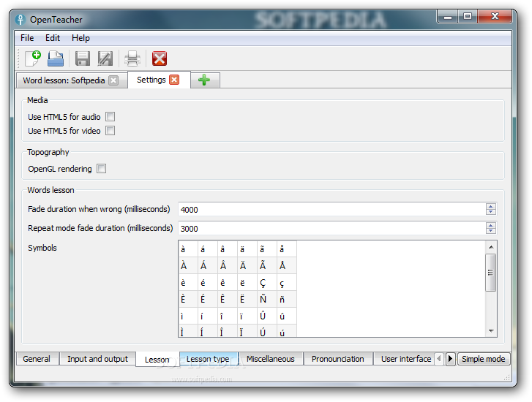Click symbols table scroll down arrow
This screenshot has width=532, height=402.
point(491,331)
